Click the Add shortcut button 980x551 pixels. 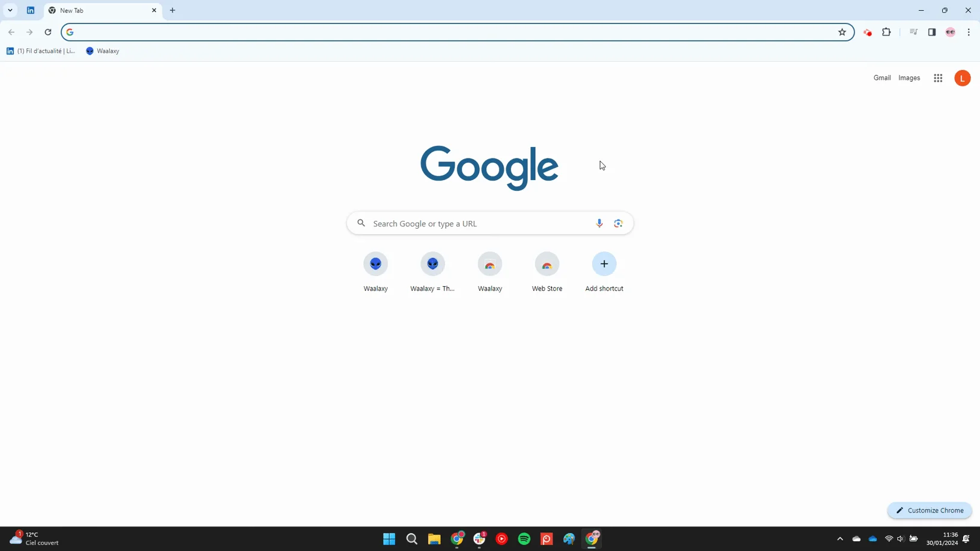[x=604, y=272]
